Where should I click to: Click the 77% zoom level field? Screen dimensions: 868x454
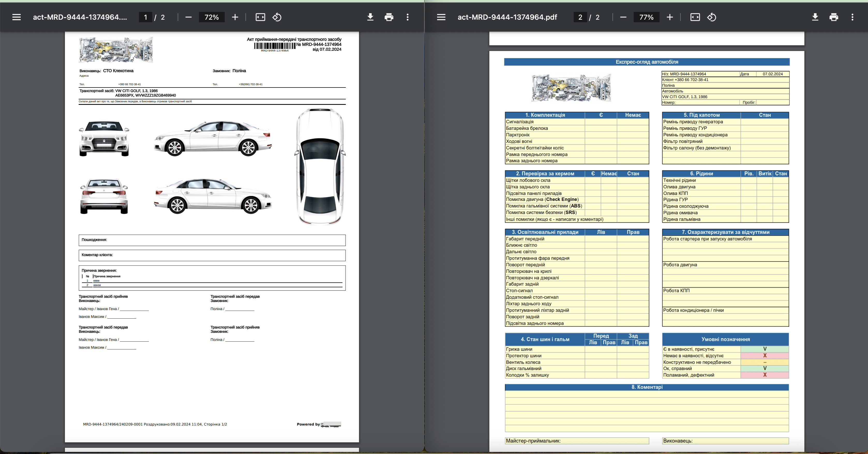(646, 17)
